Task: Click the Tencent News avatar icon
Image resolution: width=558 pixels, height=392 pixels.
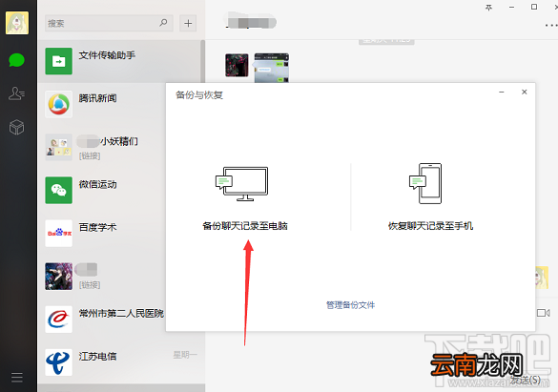Action: pos(59,104)
